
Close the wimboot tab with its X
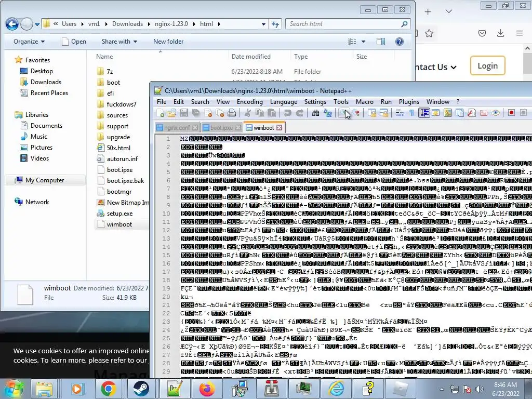[279, 128]
